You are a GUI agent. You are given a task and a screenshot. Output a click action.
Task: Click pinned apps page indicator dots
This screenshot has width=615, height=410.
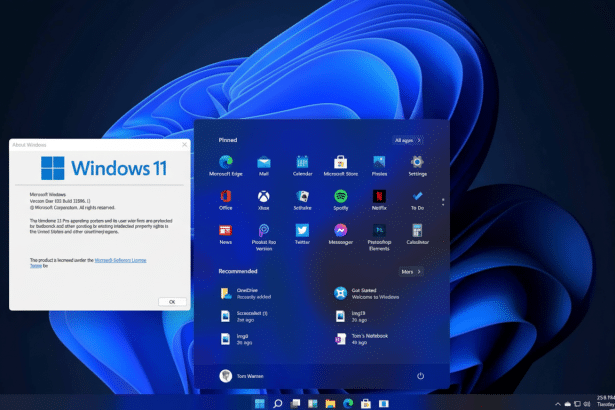[443, 202]
